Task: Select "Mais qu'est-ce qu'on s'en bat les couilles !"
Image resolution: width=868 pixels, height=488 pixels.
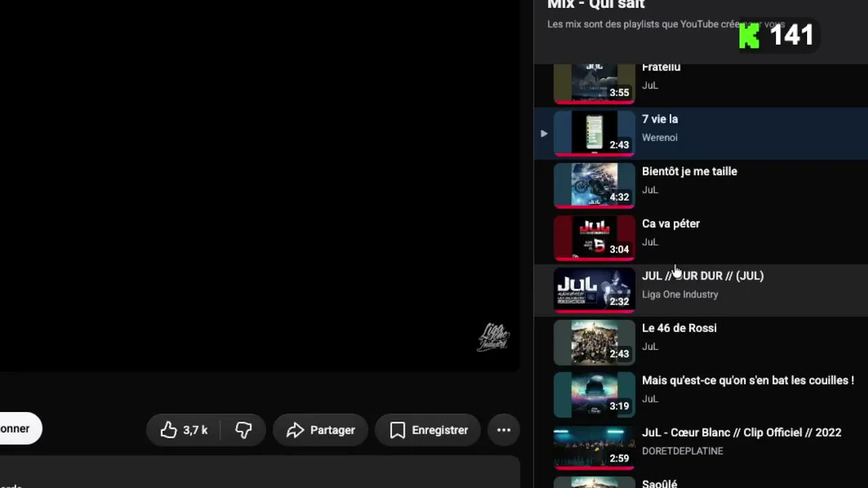Action: tap(748, 380)
